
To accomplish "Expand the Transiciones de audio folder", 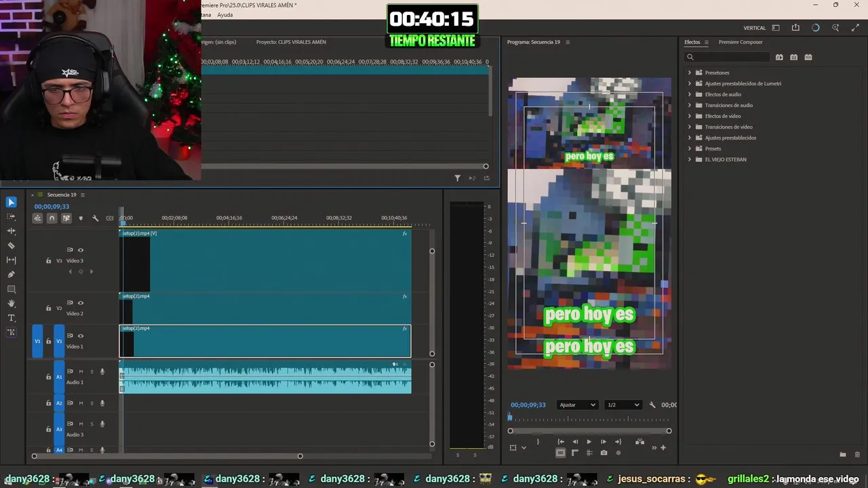I will coord(690,105).
